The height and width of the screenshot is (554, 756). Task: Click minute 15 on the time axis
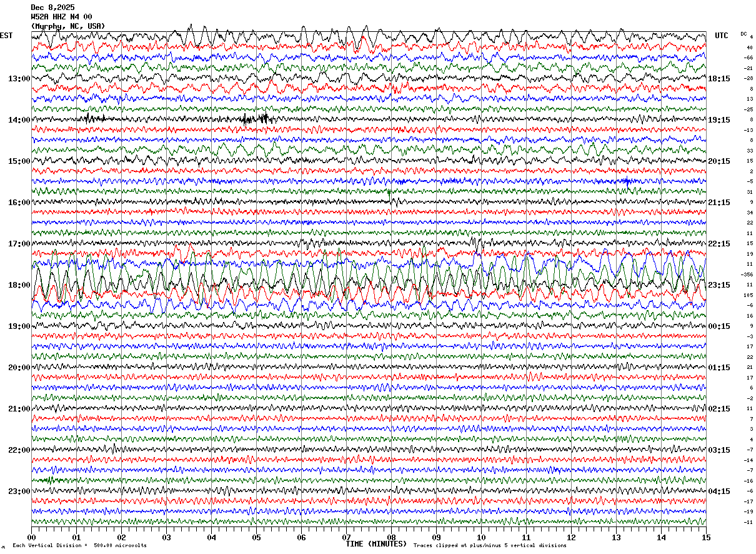(x=706, y=537)
